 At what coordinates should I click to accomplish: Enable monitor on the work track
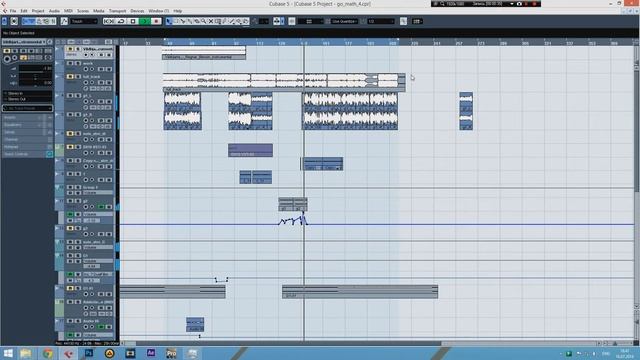pos(92,69)
